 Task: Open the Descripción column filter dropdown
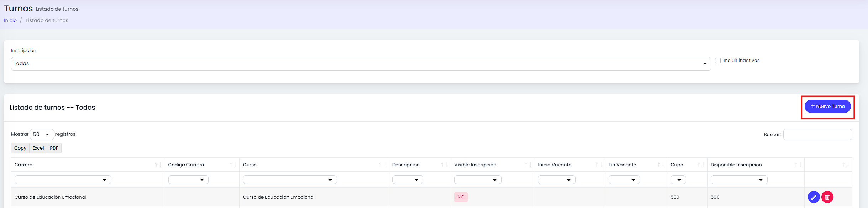[408, 180]
